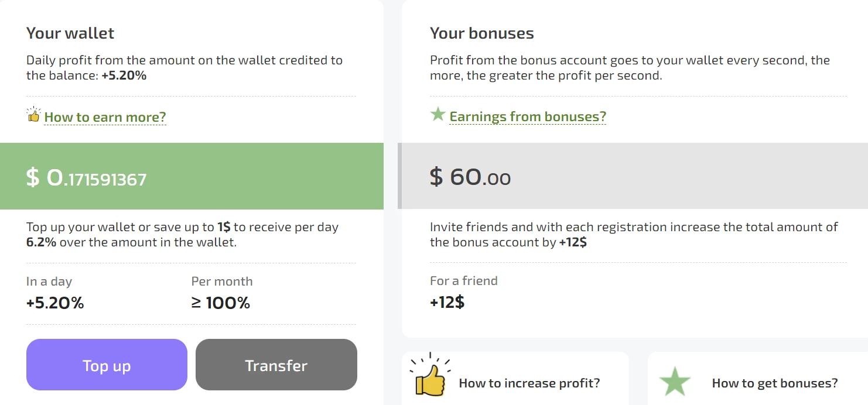Click the 6.2% bolded rate text

[x=41, y=242]
